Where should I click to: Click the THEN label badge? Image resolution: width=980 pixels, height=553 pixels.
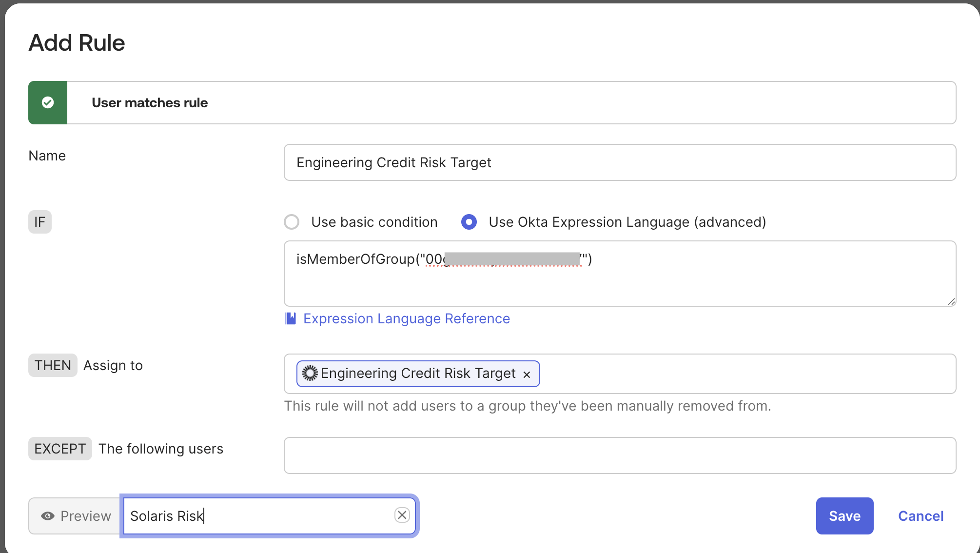tap(53, 365)
